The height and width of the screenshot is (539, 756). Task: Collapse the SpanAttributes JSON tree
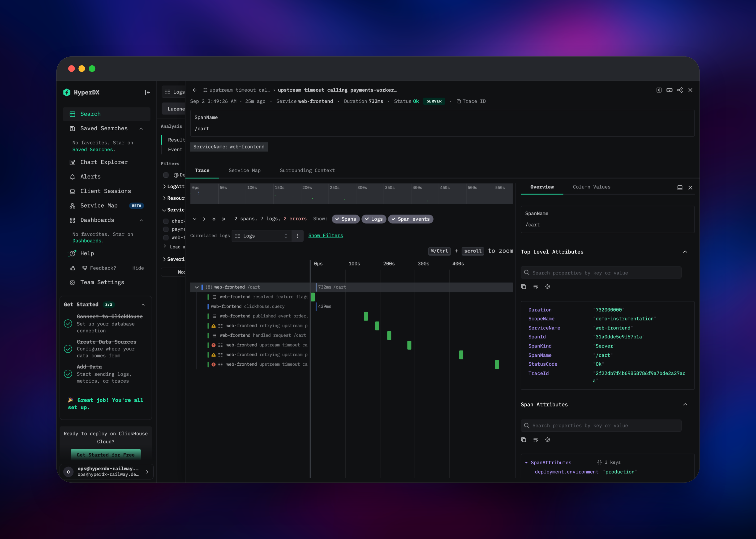pyautogui.click(x=526, y=463)
